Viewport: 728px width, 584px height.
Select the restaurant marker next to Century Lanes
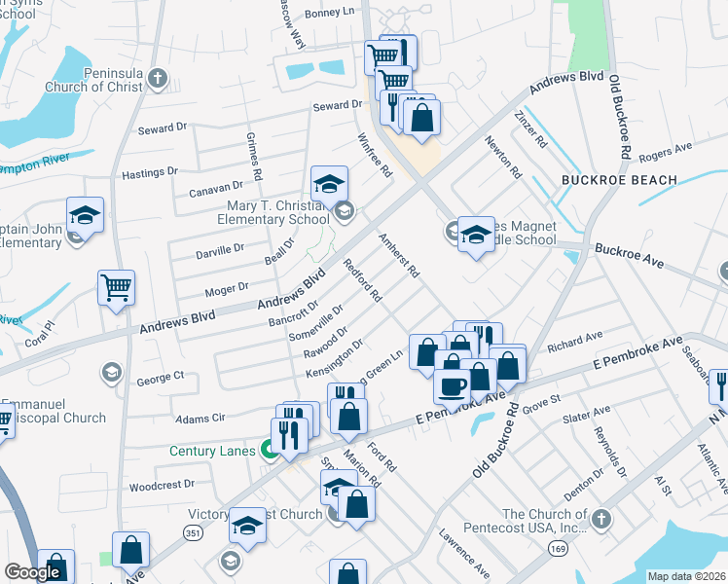289,436
